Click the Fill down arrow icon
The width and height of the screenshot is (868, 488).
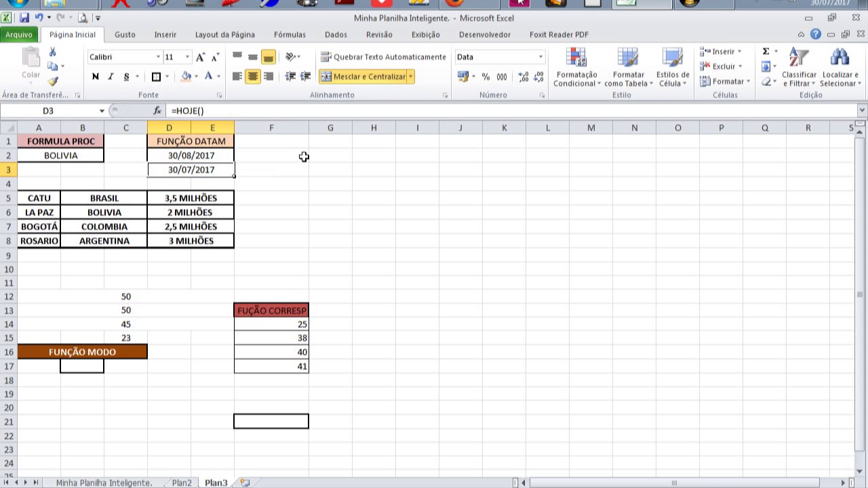tap(766, 66)
